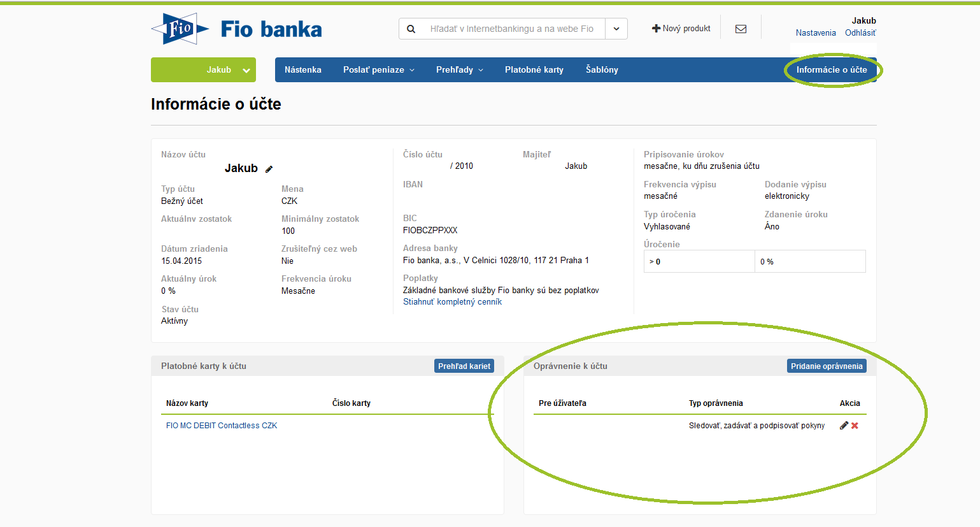Click the Pridanie oprávnenia button
Viewport: 980px width, 527px height.
point(827,366)
